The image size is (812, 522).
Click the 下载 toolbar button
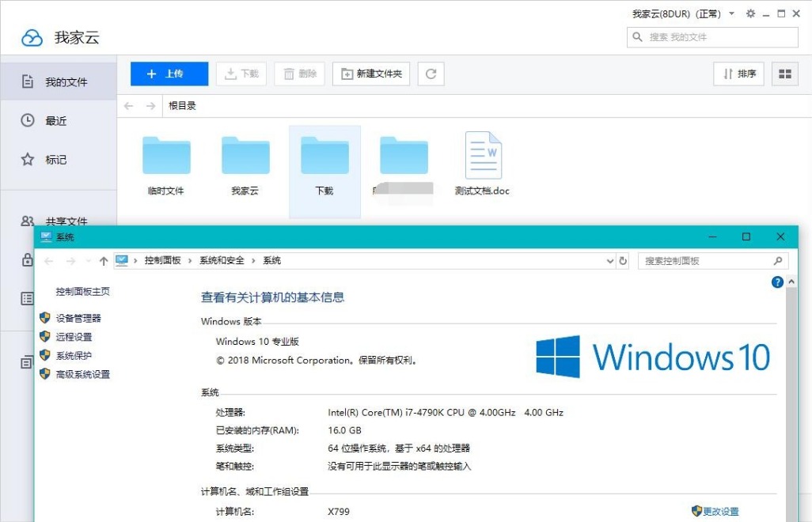(241, 74)
